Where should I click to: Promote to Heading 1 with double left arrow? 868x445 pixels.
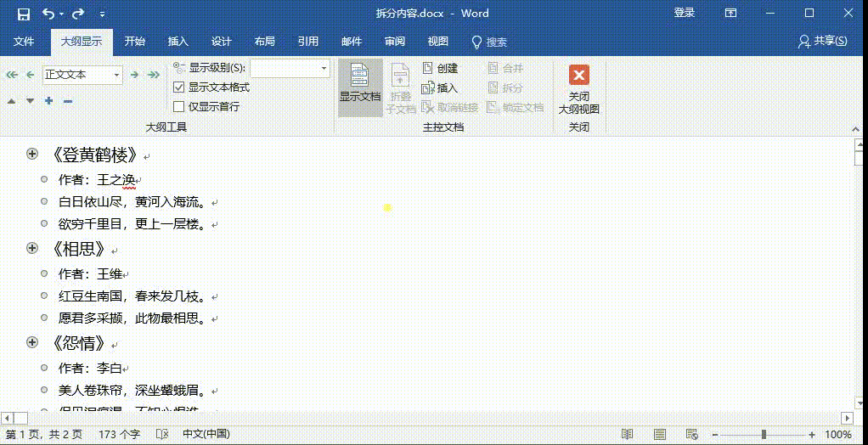click(12, 75)
